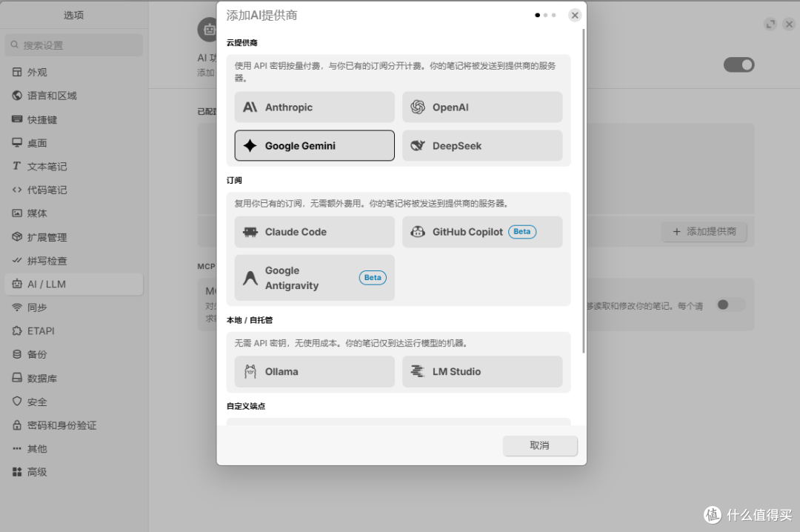Select AI / LLM settings section
The height and width of the screenshot is (532, 800).
click(x=74, y=284)
